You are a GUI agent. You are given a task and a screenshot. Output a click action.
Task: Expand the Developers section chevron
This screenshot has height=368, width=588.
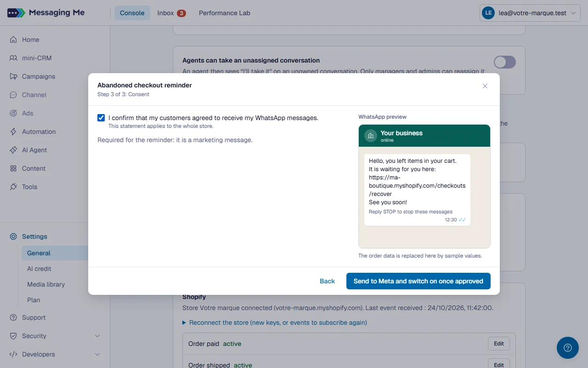coord(97,354)
